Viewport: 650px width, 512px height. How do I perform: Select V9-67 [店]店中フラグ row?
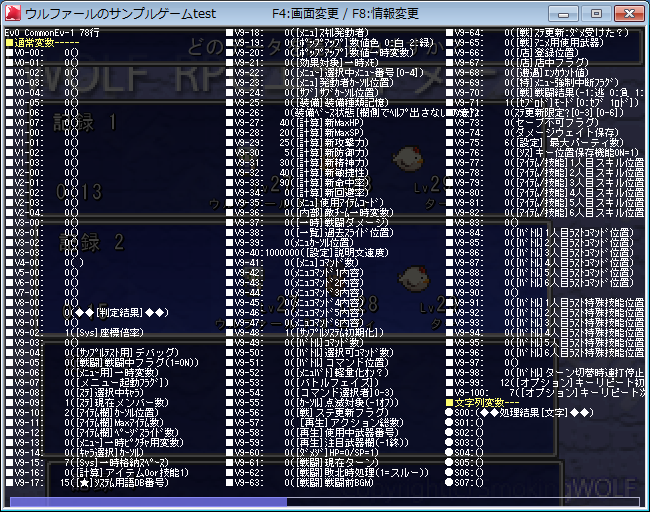(518, 62)
